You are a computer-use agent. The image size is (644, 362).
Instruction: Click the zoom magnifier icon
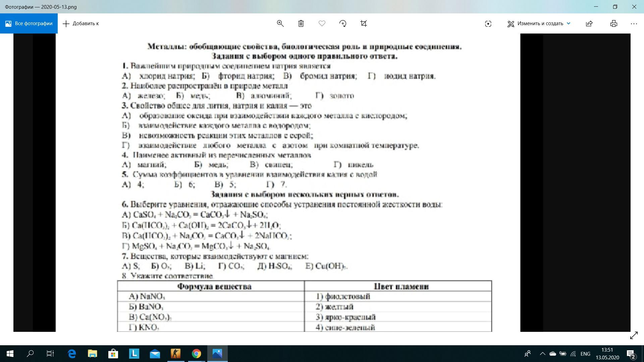pyautogui.click(x=280, y=23)
